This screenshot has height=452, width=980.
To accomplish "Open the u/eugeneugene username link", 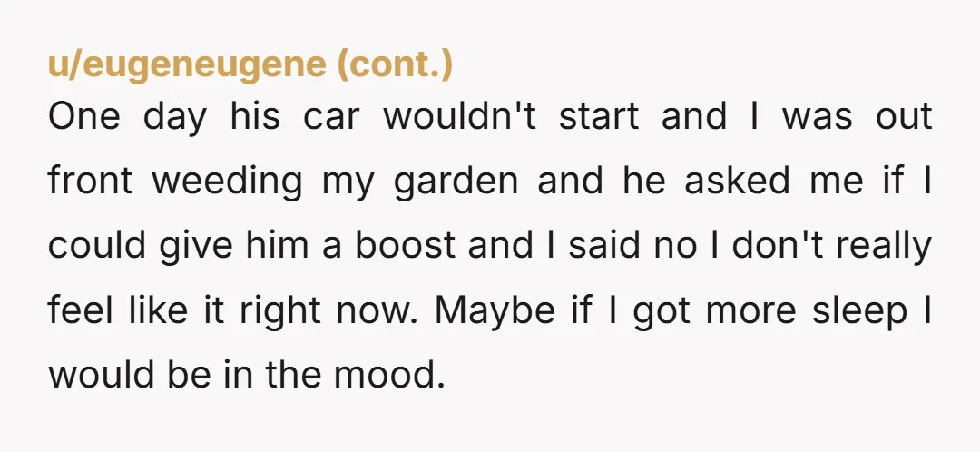I will [x=188, y=65].
